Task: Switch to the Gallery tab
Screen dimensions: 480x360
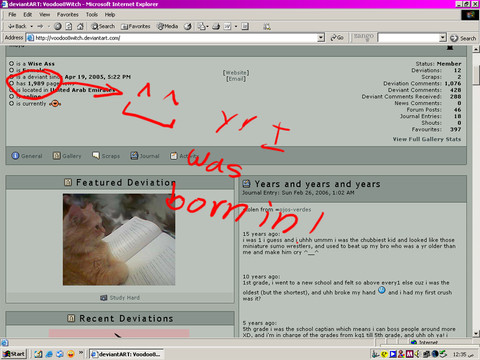Action: [x=67, y=156]
